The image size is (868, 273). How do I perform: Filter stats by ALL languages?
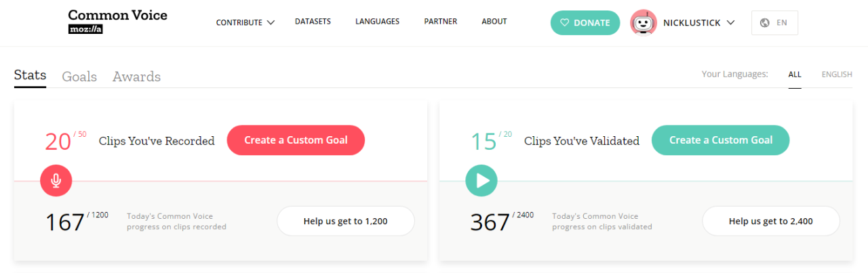tap(795, 75)
